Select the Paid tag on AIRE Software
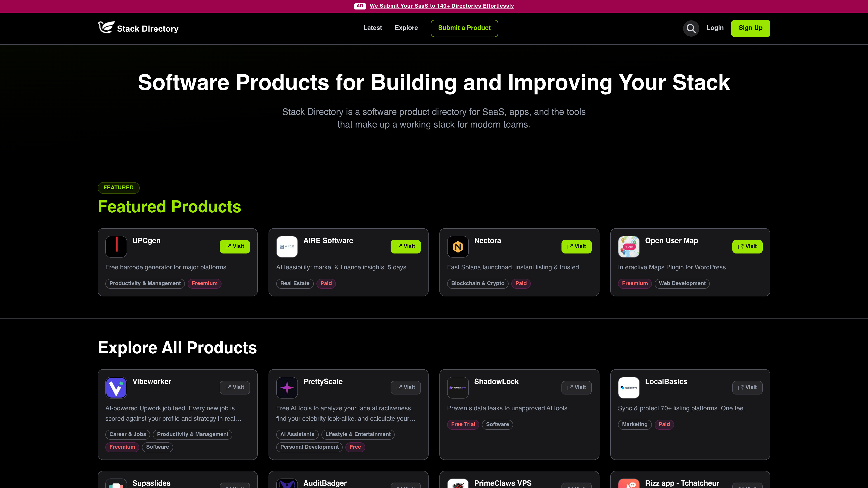 326,284
